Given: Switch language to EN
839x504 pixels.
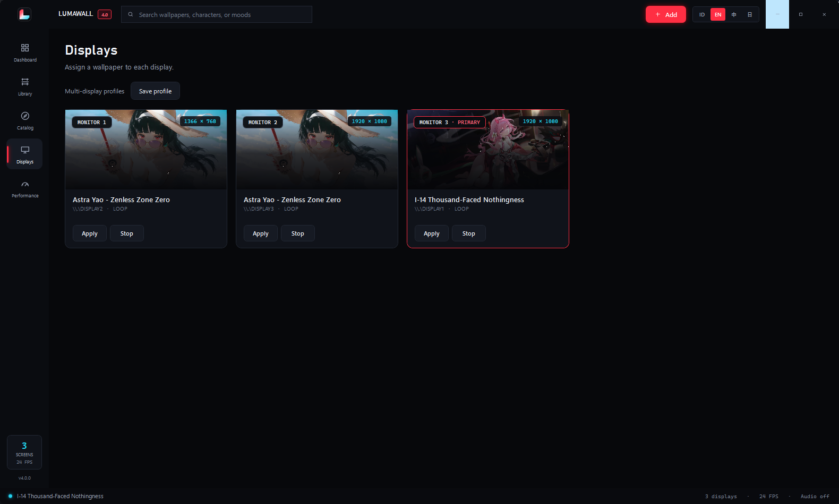Looking at the screenshot, I should pyautogui.click(x=718, y=14).
